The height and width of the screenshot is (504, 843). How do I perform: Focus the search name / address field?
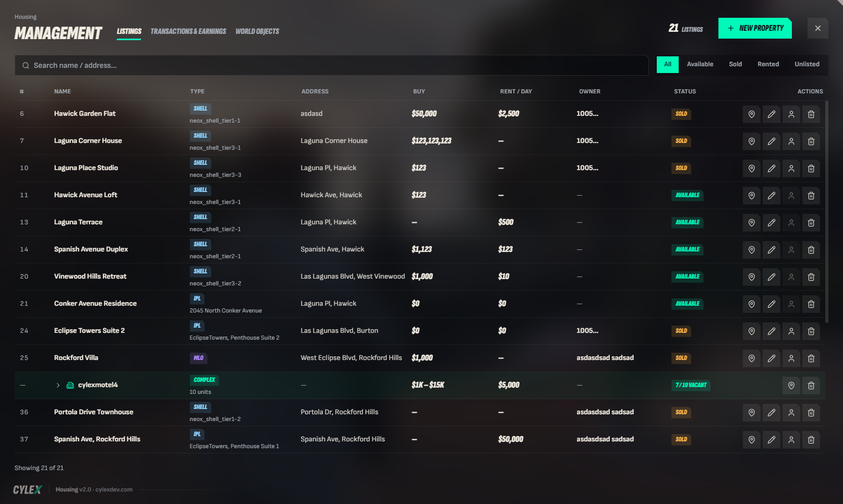(x=332, y=65)
